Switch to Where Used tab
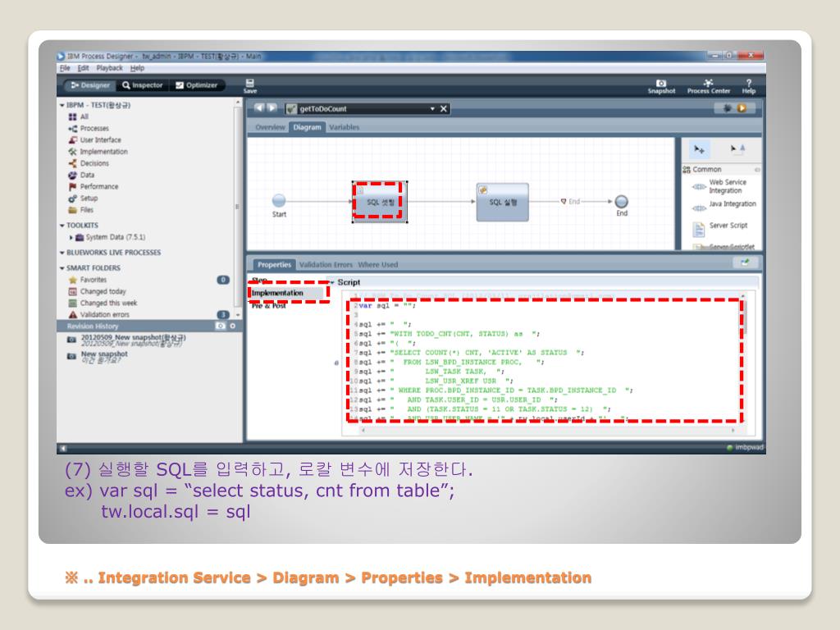Viewport: 840px width, 630px height. [x=377, y=265]
